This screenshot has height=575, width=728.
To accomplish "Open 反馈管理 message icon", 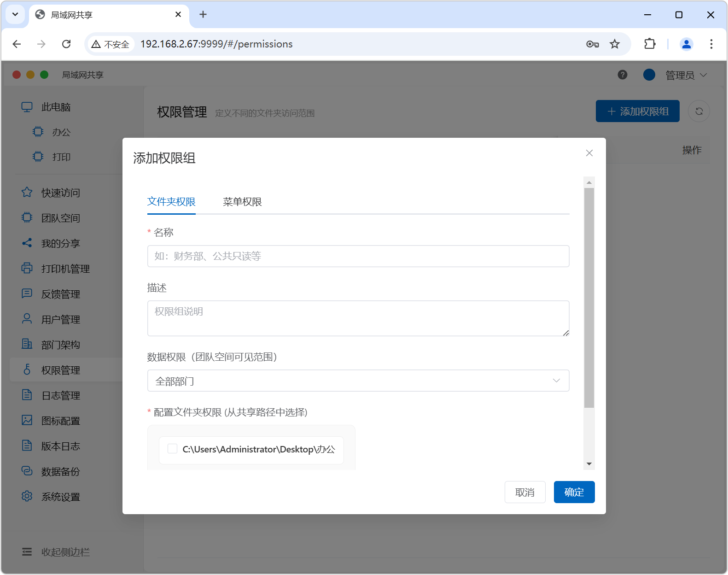I will pos(27,293).
